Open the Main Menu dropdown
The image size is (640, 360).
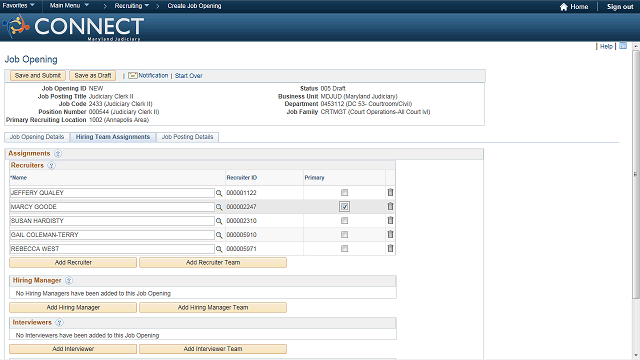tap(69, 5)
